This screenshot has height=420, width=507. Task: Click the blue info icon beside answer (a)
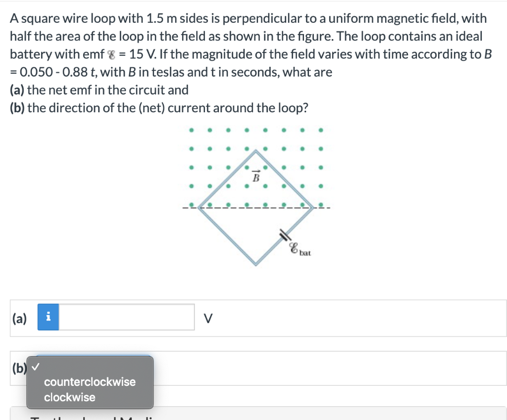point(48,318)
